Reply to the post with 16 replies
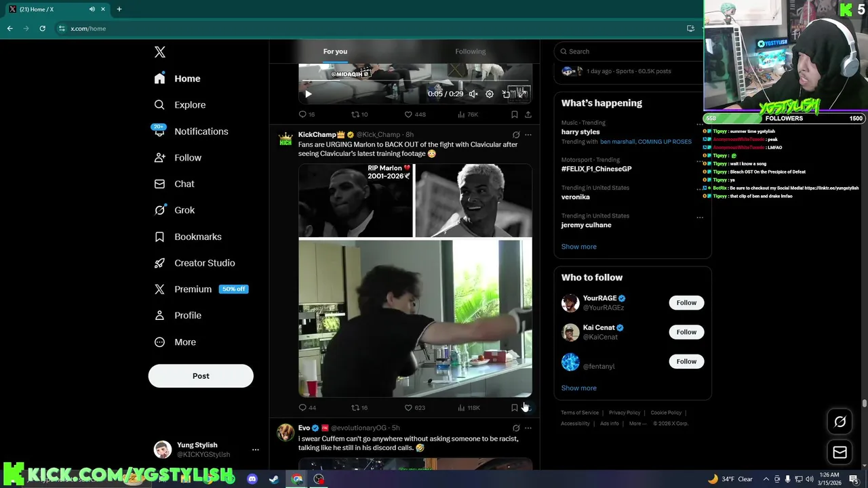This screenshot has width=868, height=488. [x=307, y=115]
